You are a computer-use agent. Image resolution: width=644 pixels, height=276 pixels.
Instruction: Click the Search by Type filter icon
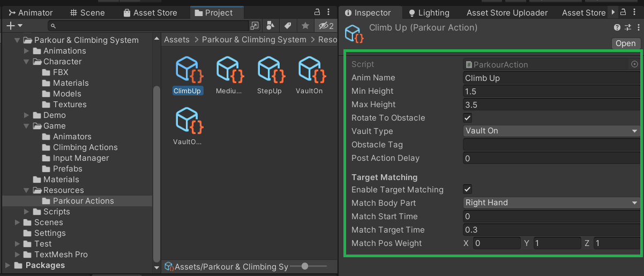tap(271, 26)
